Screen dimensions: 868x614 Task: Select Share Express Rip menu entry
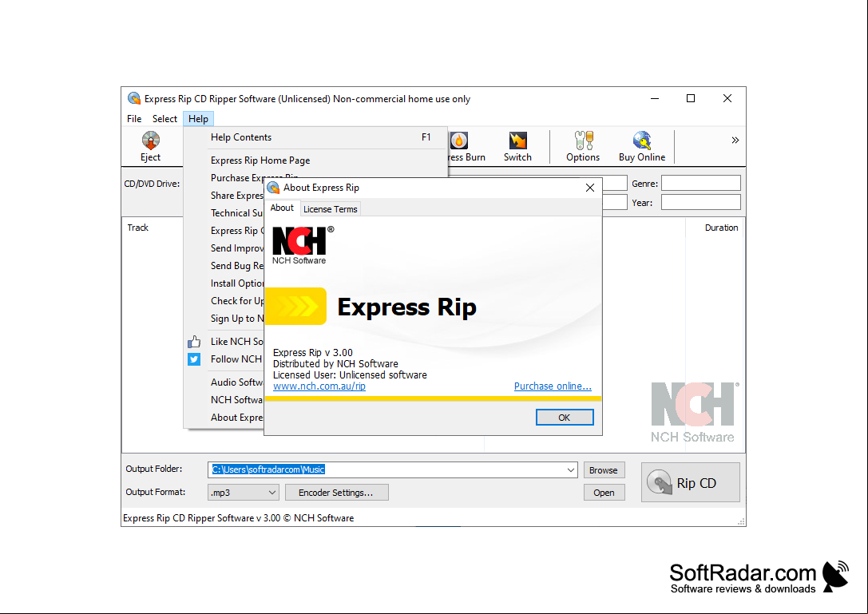coord(224,196)
